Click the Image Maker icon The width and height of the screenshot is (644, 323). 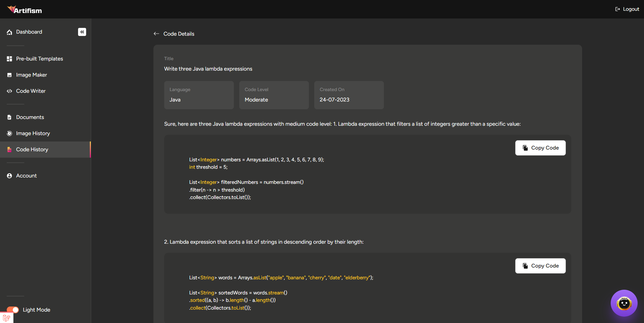click(9, 75)
